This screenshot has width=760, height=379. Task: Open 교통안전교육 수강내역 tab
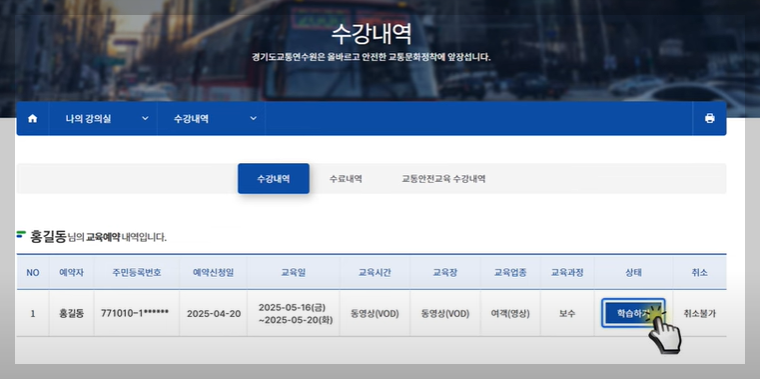click(x=443, y=178)
